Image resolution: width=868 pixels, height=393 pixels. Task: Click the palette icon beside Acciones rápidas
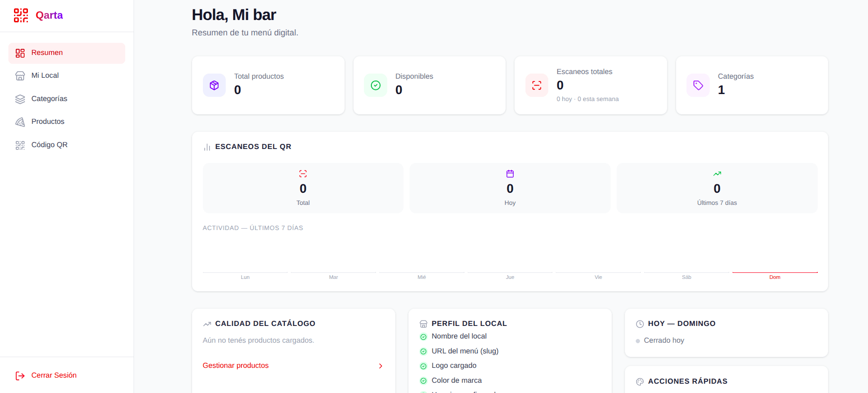pyautogui.click(x=640, y=382)
